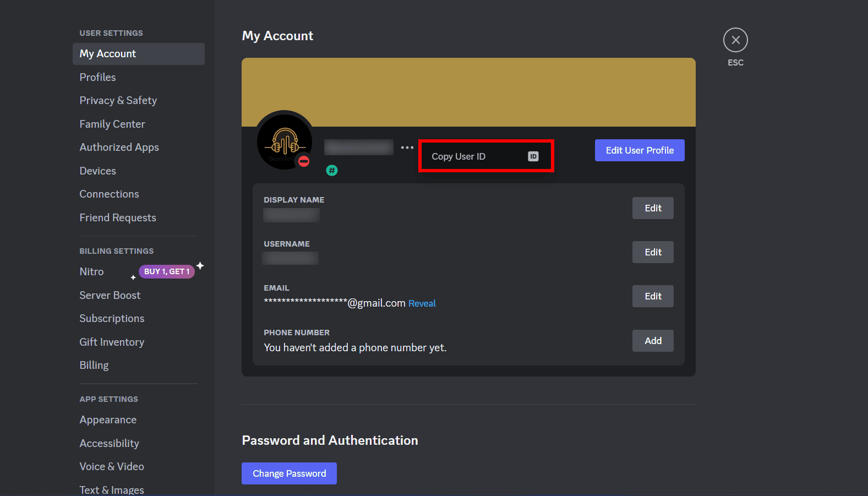Screen dimensions: 868x496
Task: Edit the Email address
Action: [x=653, y=296]
